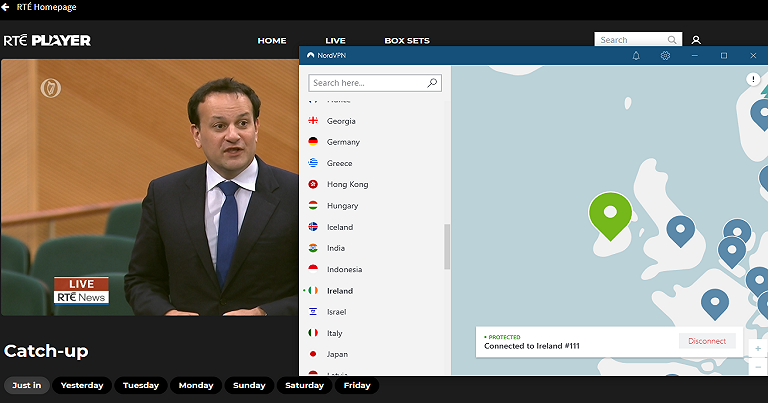
Task: Click the NordVPN country list scrollbar
Action: point(447,247)
